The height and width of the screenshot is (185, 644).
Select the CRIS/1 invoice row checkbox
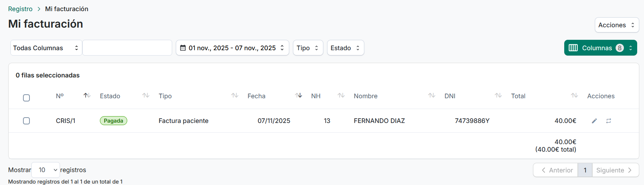tap(27, 121)
